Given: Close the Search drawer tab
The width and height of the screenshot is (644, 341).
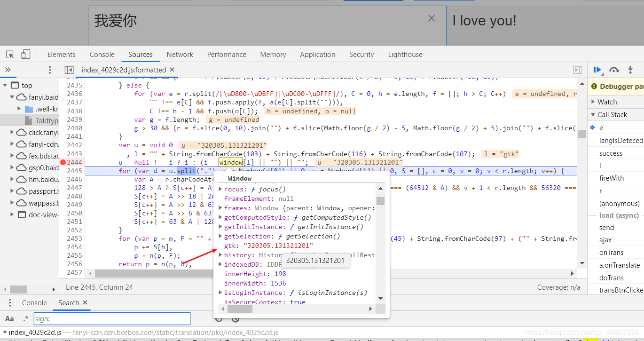Looking at the screenshot, I should click(x=85, y=302).
